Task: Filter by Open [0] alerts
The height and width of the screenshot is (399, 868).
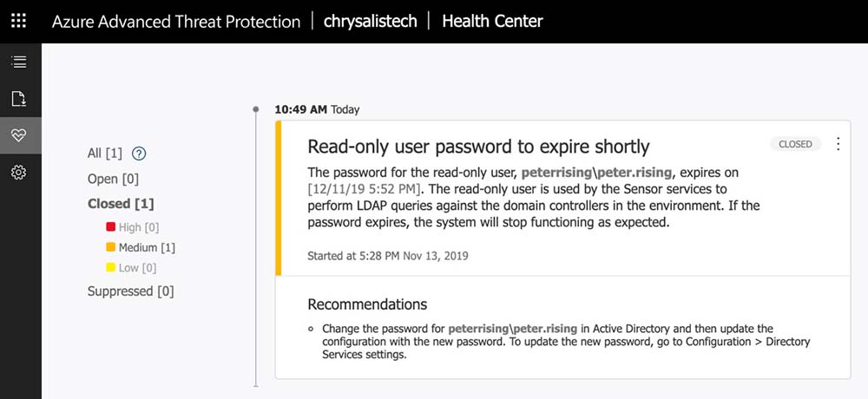Action: (113, 179)
